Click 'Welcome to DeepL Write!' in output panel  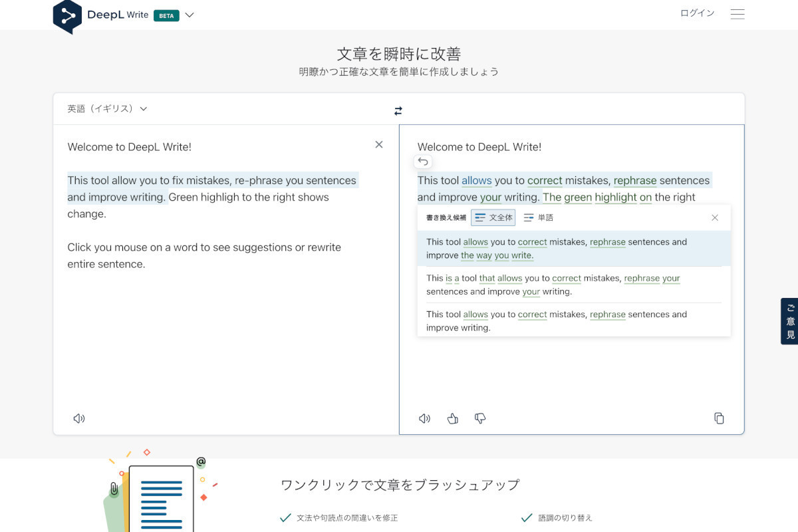(479, 147)
